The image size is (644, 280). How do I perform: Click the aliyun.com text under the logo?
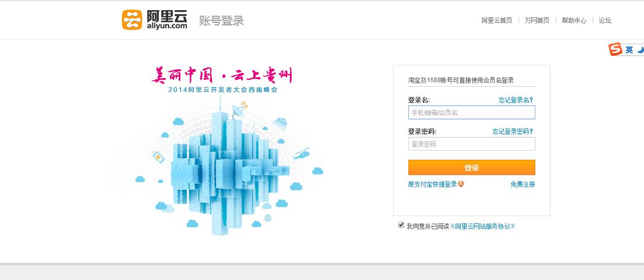click(x=167, y=26)
